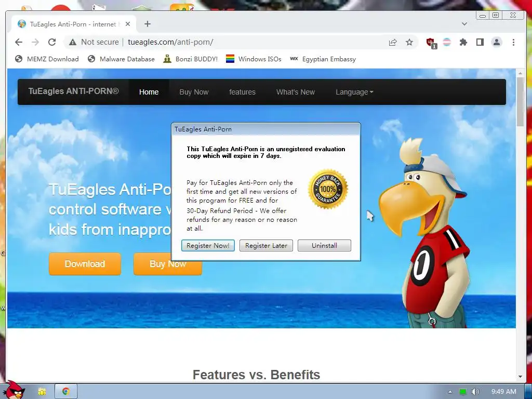The width and height of the screenshot is (532, 399).
Task: Click the TuEagles ANTI-PORN brand logo text
Action: pos(73,91)
